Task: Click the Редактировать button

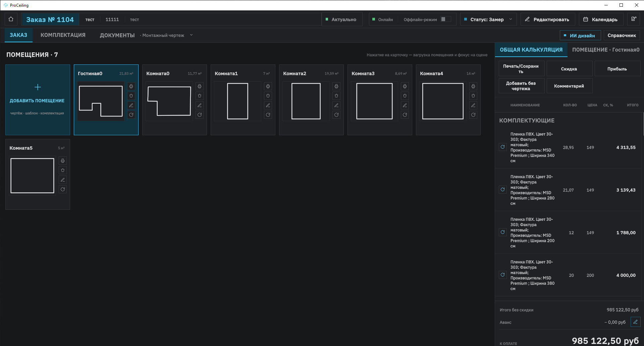Action: click(548, 19)
